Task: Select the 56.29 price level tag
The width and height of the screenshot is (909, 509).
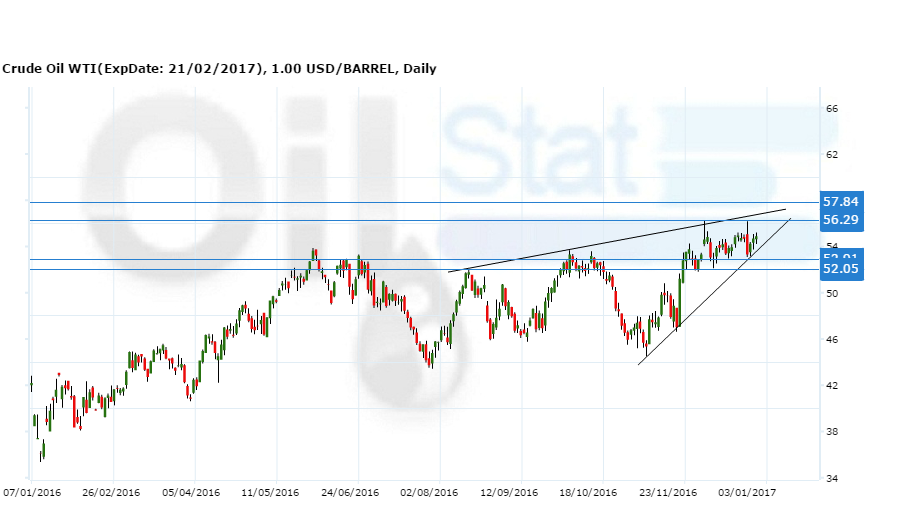Action: point(840,220)
